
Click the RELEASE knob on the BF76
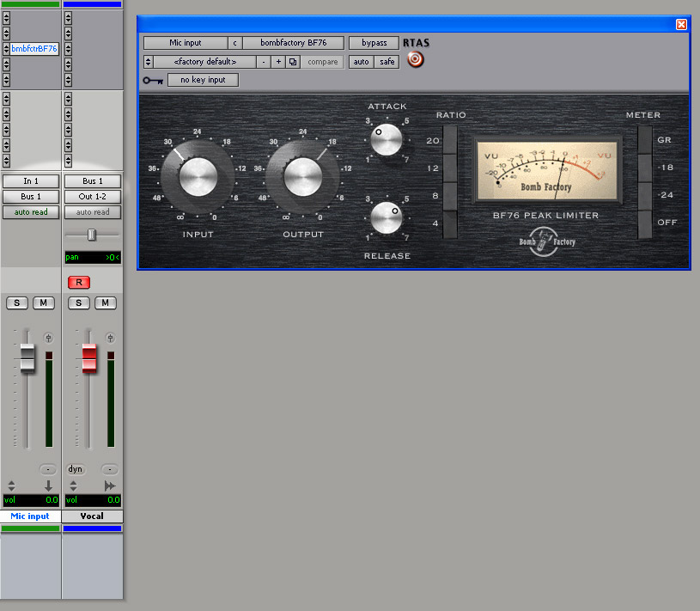[387, 217]
